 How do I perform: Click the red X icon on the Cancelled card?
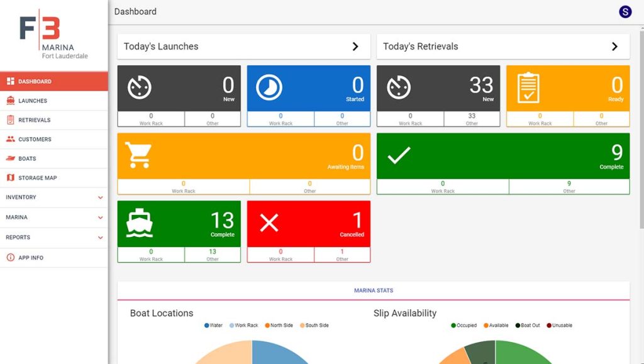click(x=270, y=221)
